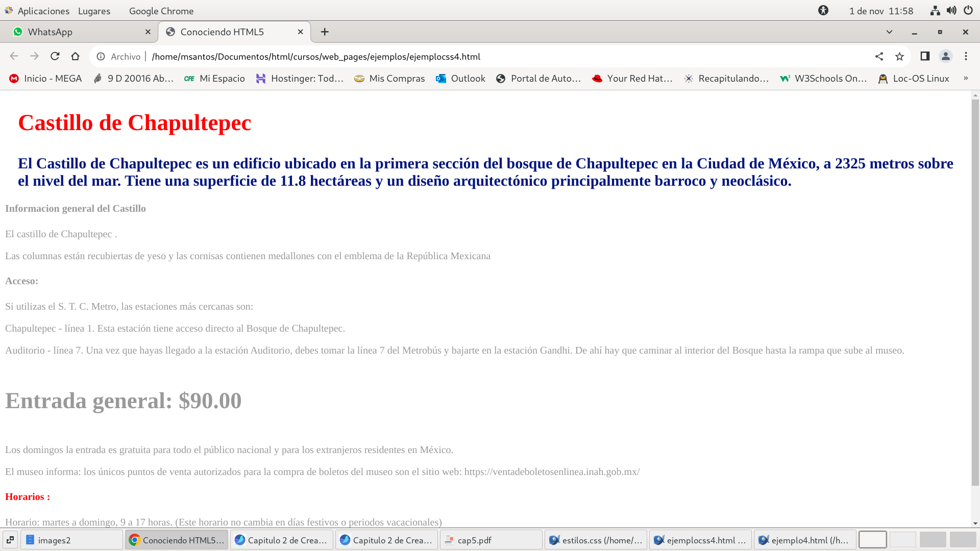
Task: Open the Aplicaciones menu
Action: click(x=43, y=11)
